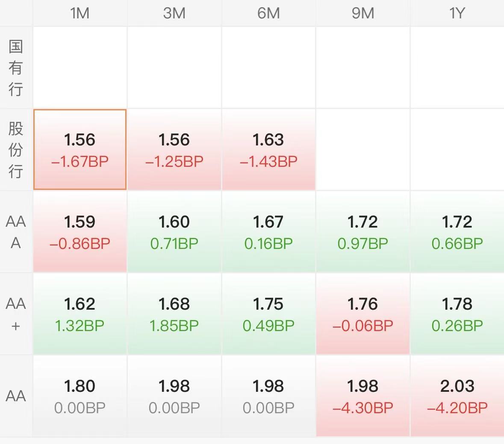Select the 1Y column header

coord(457,13)
